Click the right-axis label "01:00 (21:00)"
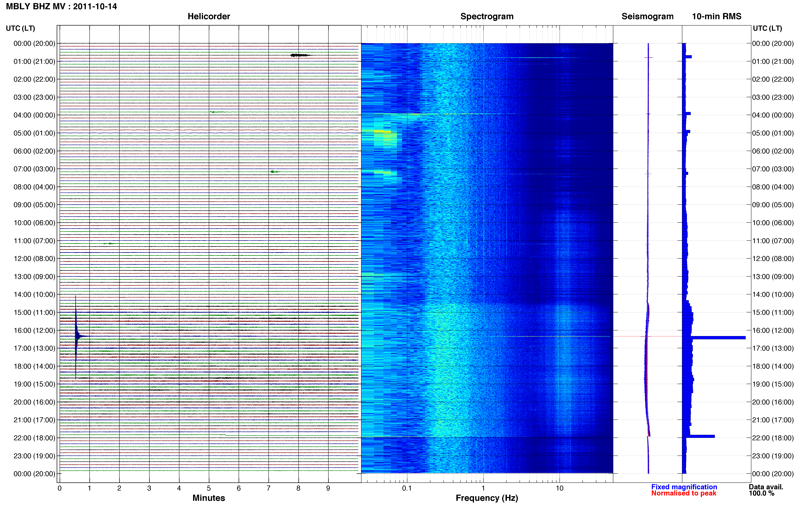Screen dimensions: 812x508 (773, 62)
